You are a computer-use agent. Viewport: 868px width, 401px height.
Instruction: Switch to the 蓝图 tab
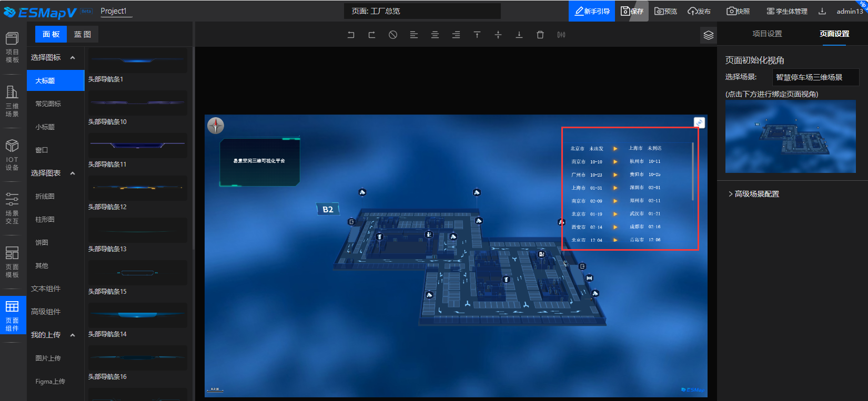pos(83,34)
